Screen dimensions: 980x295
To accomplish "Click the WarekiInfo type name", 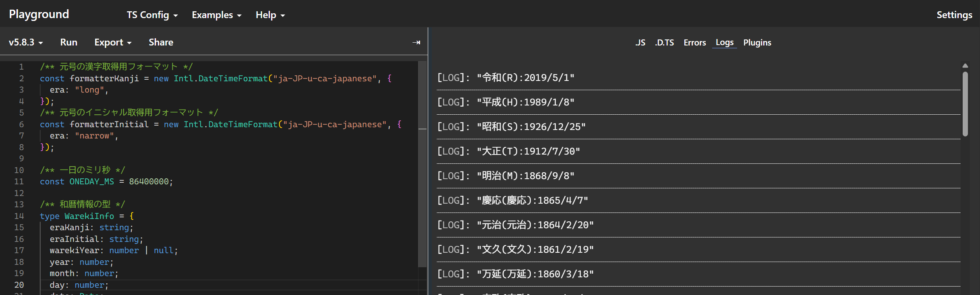I will (89, 216).
